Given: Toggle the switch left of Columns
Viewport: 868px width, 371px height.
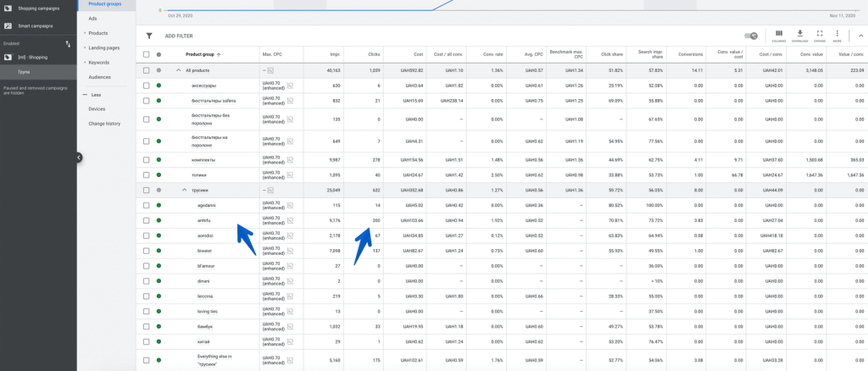Looking at the screenshot, I should coord(750,36).
